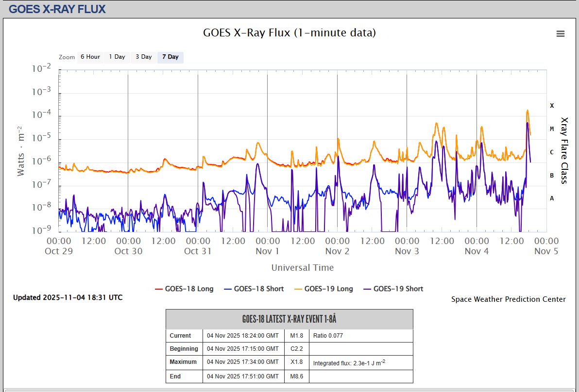Screen dimensions: 579x392
Task: Select the 6 Hour zoom option
Action: coord(90,57)
